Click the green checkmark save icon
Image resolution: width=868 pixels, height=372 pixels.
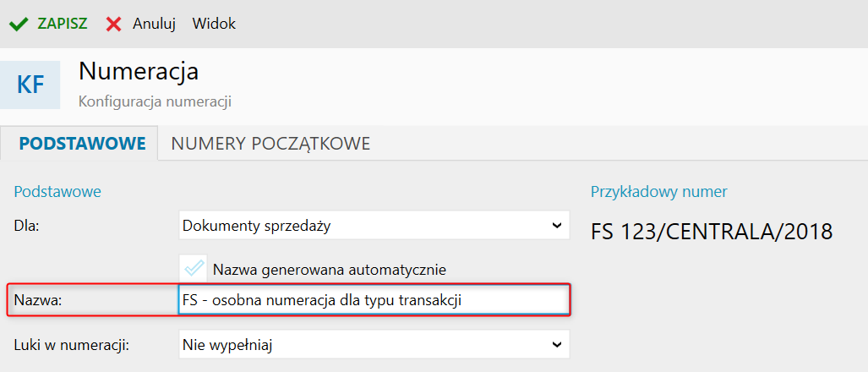[19, 24]
